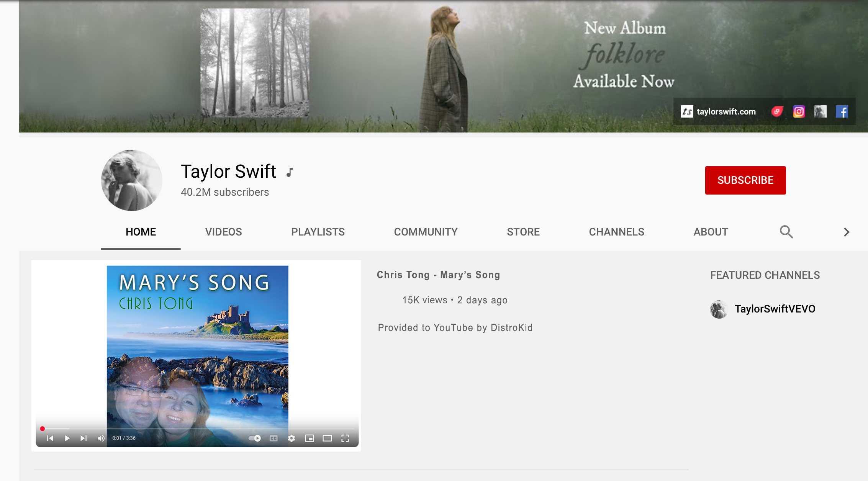Search within the Taylor Swift channel
This screenshot has height=481, width=868.
click(786, 232)
